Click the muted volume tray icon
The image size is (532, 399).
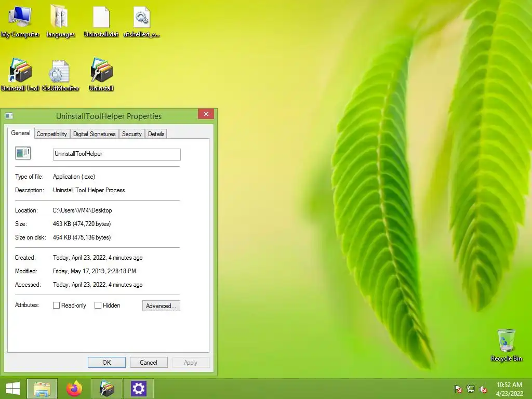tap(483, 389)
